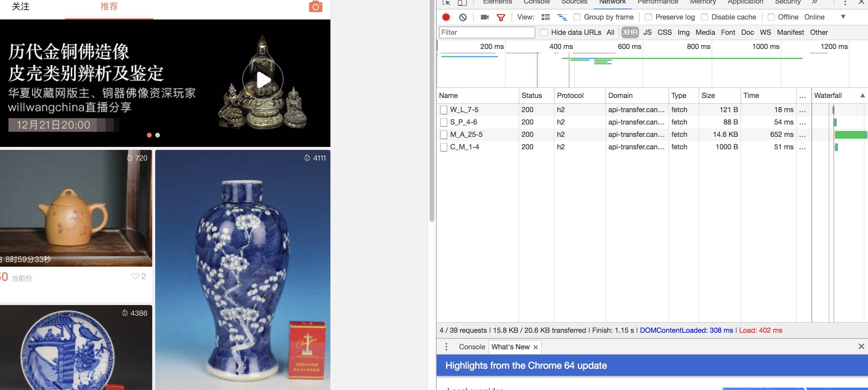The width and height of the screenshot is (868, 390).
Task: Open DevTools three-dot drawer menu beside Console
Action: (x=446, y=347)
